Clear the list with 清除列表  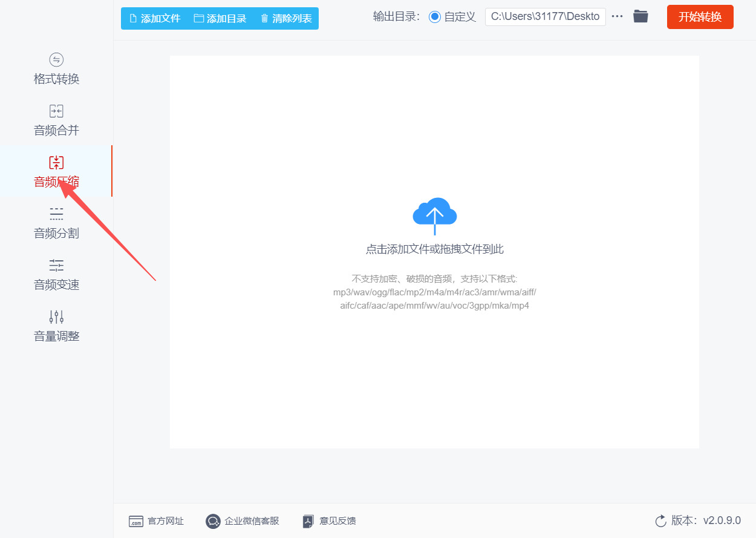coord(286,18)
